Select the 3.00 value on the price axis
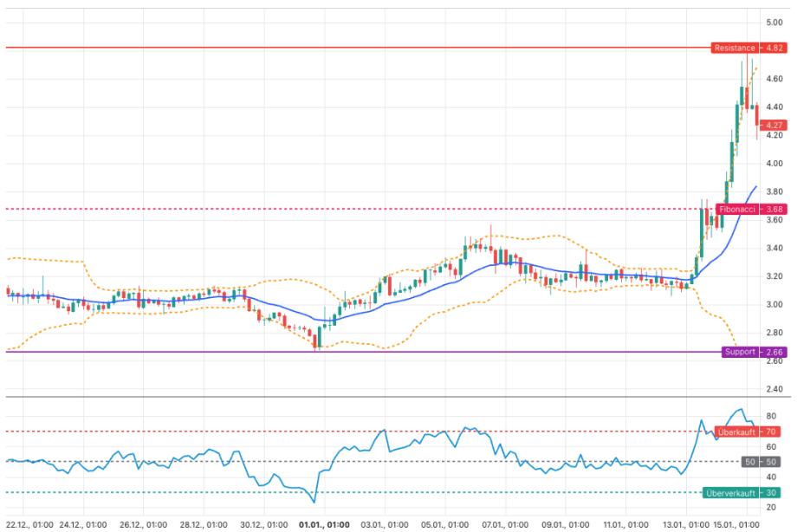 point(774,304)
